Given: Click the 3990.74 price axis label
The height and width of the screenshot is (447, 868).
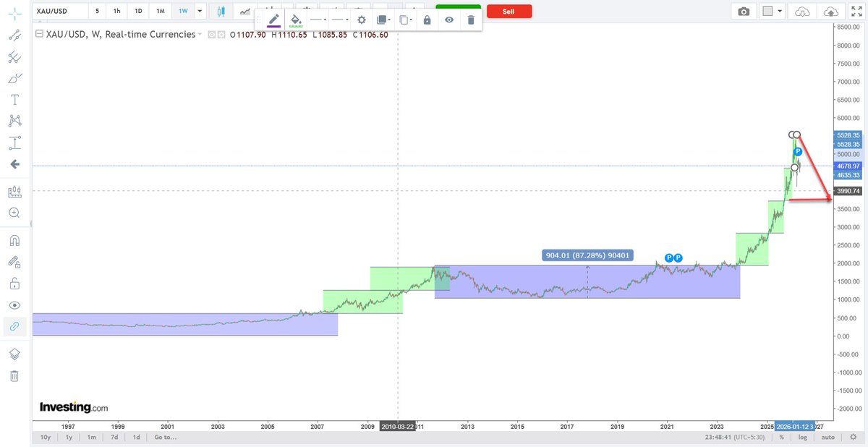Looking at the screenshot, I should pos(847,191).
